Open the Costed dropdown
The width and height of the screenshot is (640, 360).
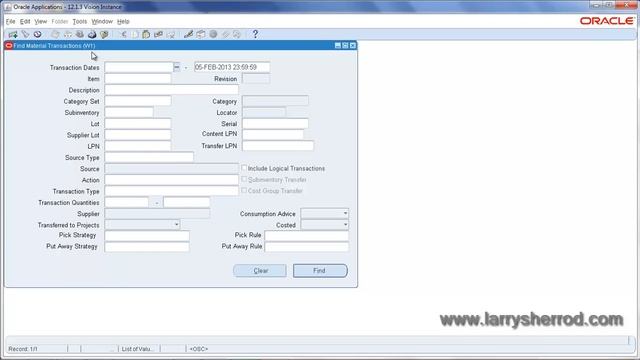tap(325, 224)
